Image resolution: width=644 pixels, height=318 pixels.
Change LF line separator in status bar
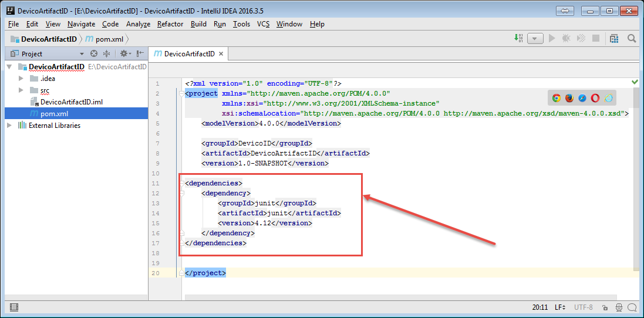(x=560, y=307)
